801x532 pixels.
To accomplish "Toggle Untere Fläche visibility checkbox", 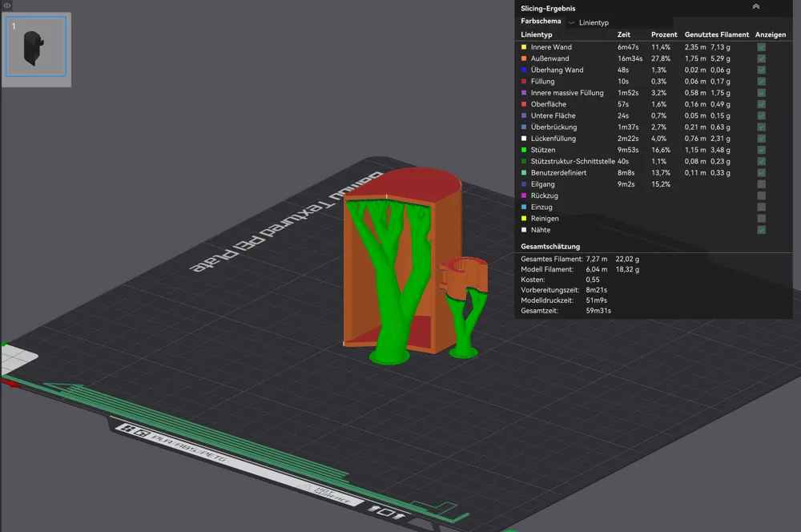I will [x=761, y=115].
